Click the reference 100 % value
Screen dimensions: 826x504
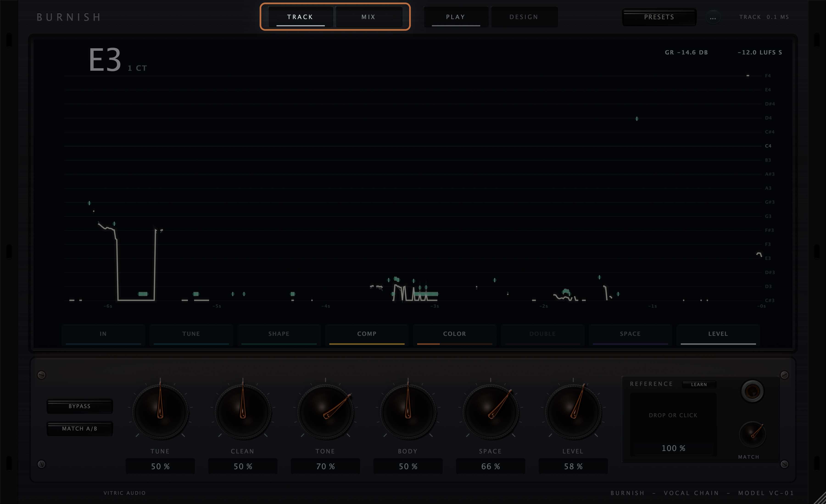point(673,448)
